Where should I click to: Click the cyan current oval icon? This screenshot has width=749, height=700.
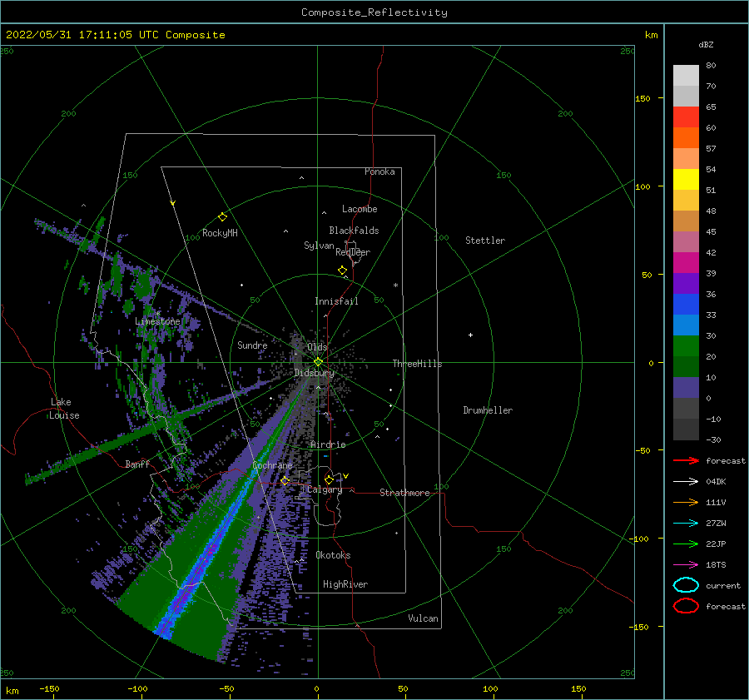686,585
